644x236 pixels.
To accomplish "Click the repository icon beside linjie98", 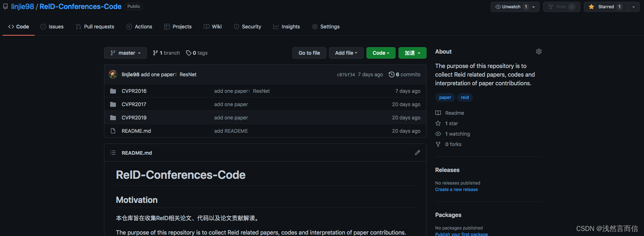I will coord(5,6).
